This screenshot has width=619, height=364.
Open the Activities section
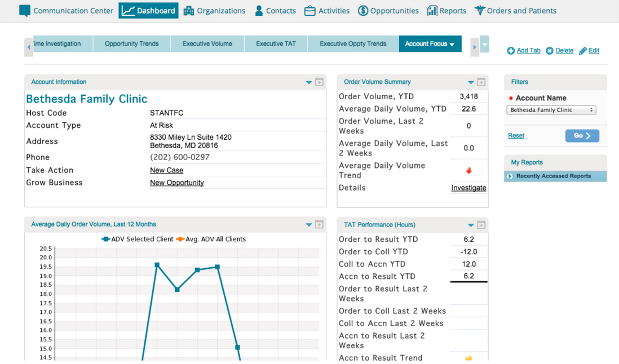tap(327, 11)
